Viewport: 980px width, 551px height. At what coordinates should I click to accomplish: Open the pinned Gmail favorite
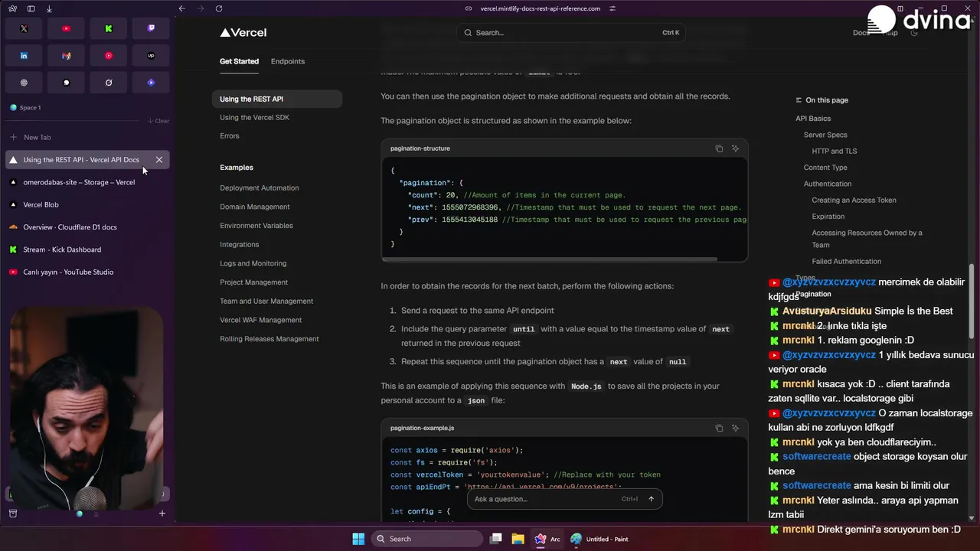(66, 55)
